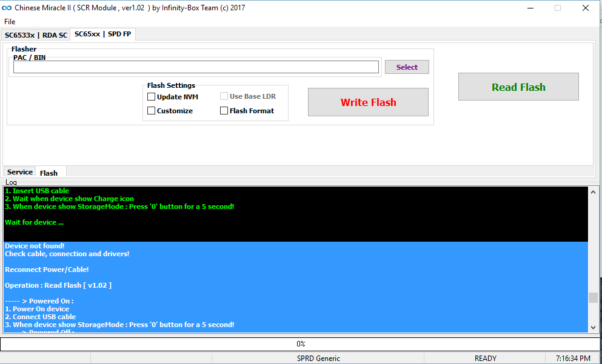Click '2. Wait when device show Charge icon'
602x364 pixels.
(70, 199)
